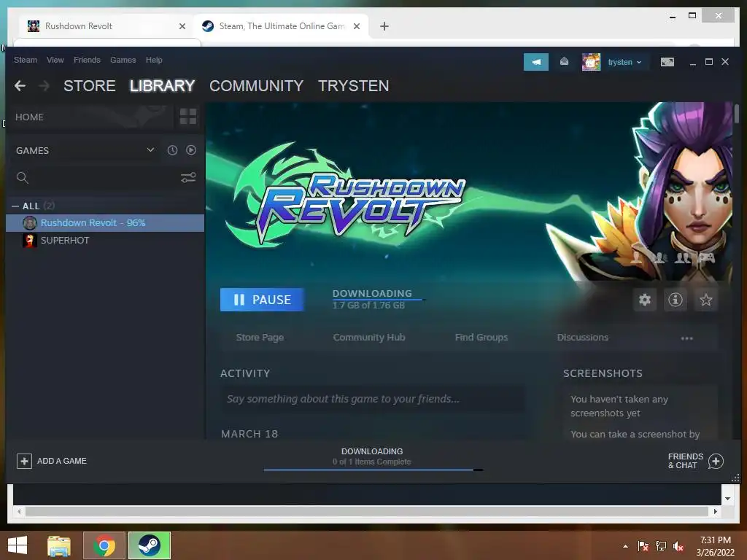Open the inbox envelope icon
The width and height of the screenshot is (747, 560).
[564, 62]
